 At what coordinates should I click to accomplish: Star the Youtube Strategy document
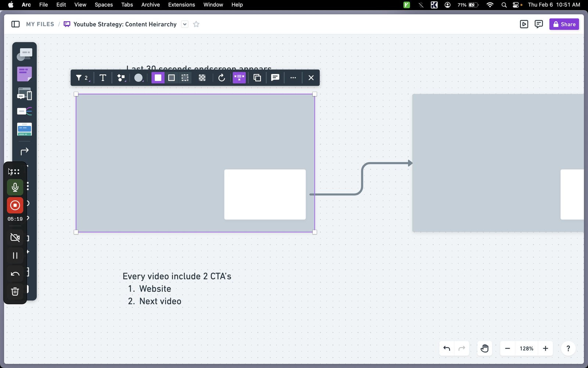pyautogui.click(x=196, y=24)
